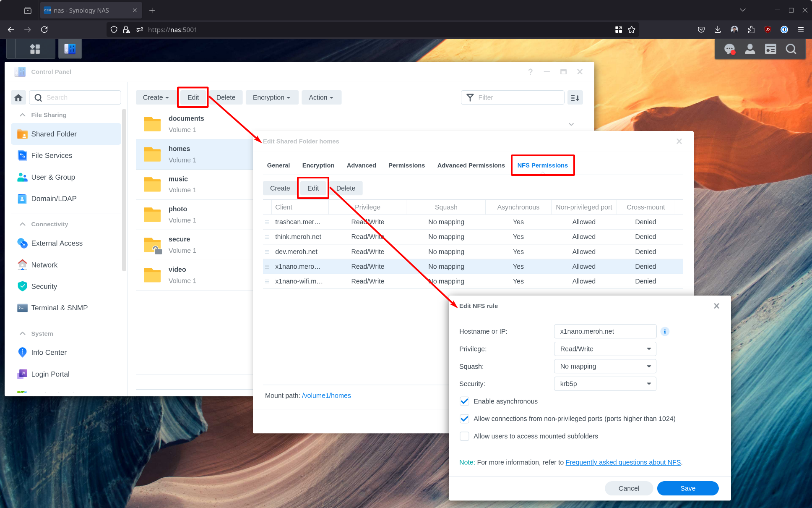Enable allow users to access mounted subfolders
The height and width of the screenshot is (508, 812).
click(x=464, y=436)
